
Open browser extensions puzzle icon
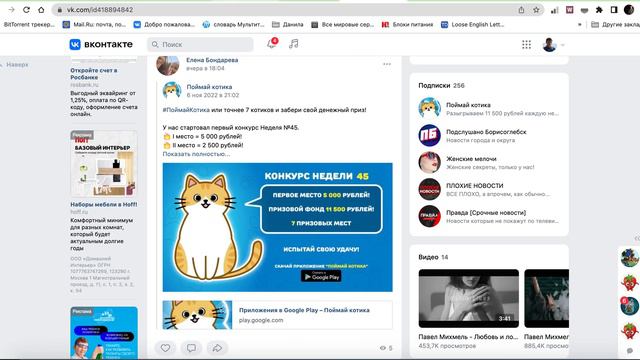tap(599, 10)
